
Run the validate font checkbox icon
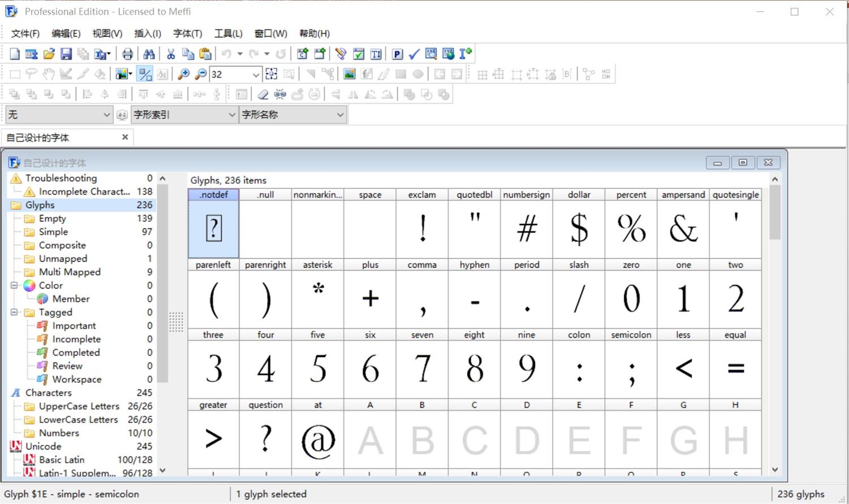pyautogui.click(x=358, y=54)
